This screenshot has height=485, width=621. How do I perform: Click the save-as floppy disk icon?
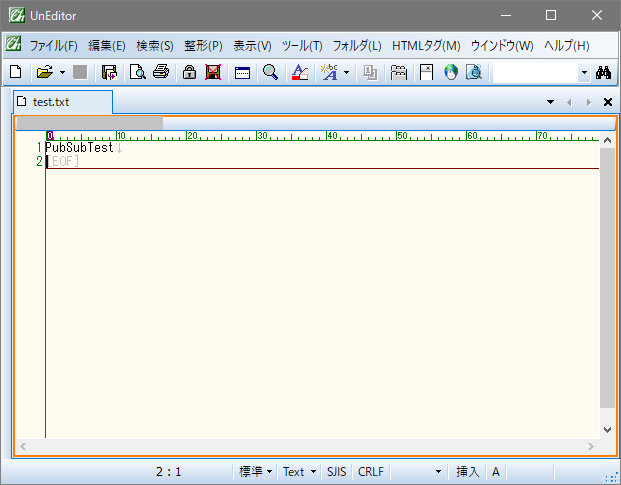[109, 72]
